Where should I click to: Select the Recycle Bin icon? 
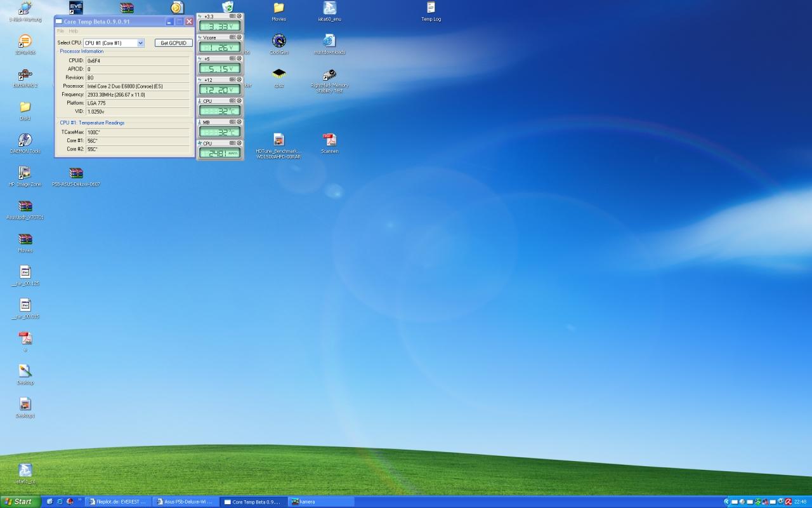[228, 7]
